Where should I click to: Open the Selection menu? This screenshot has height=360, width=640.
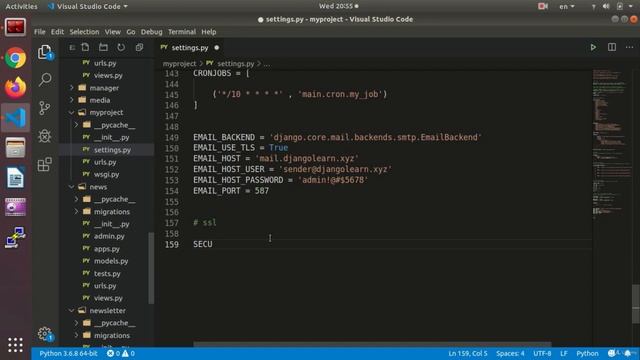tap(84, 31)
